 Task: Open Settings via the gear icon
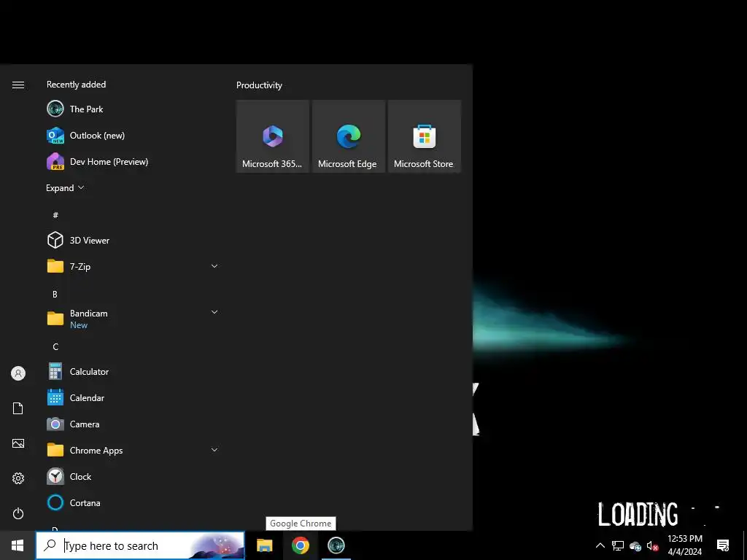click(x=18, y=478)
